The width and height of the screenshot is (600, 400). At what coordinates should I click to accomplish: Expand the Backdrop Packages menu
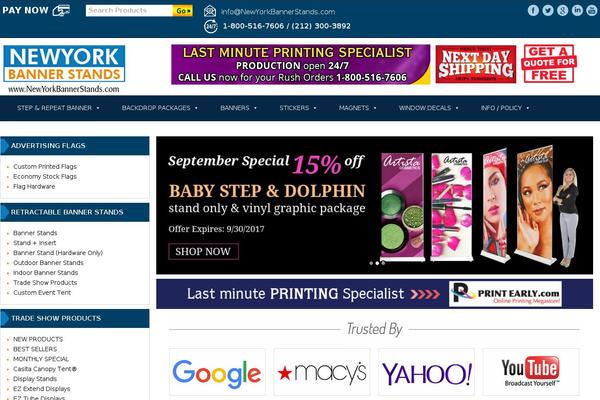tap(160, 108)
